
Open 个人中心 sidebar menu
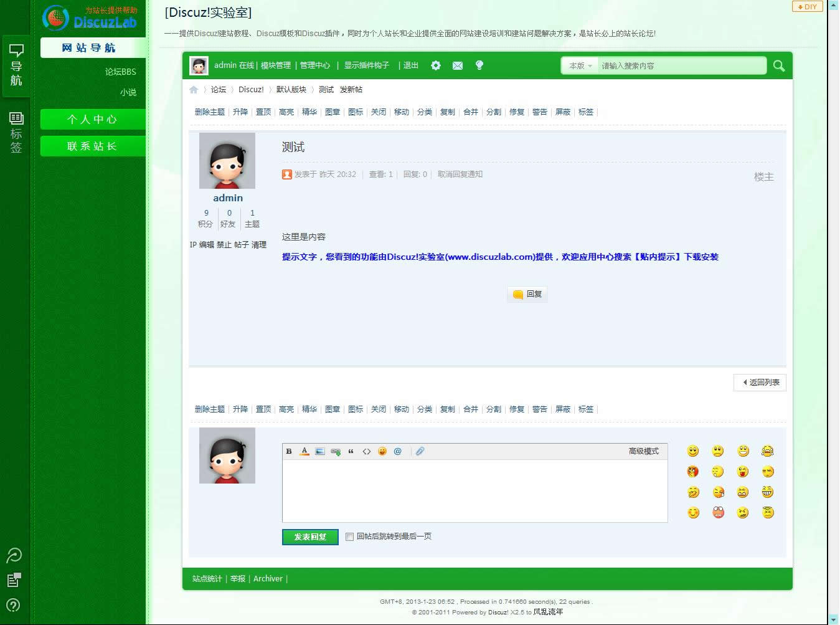[x=93, y=119]
